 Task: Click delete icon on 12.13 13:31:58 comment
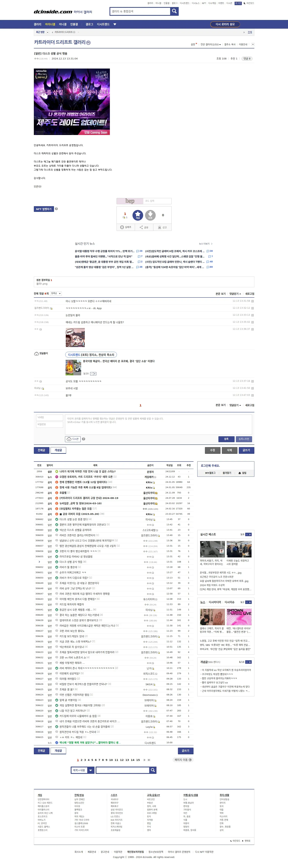[253, 301]
